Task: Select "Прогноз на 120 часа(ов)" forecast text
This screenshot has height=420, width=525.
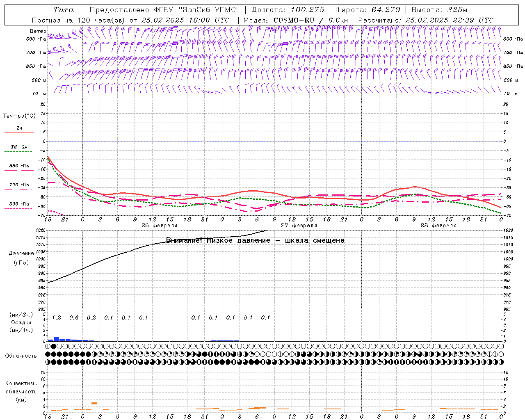Action: point(79,20)
